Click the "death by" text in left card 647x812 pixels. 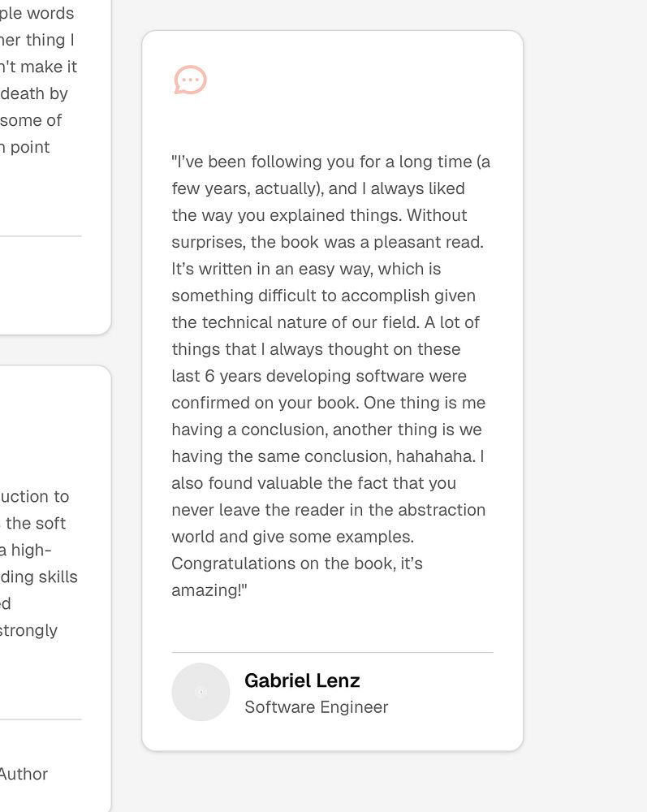coord(34,93)
